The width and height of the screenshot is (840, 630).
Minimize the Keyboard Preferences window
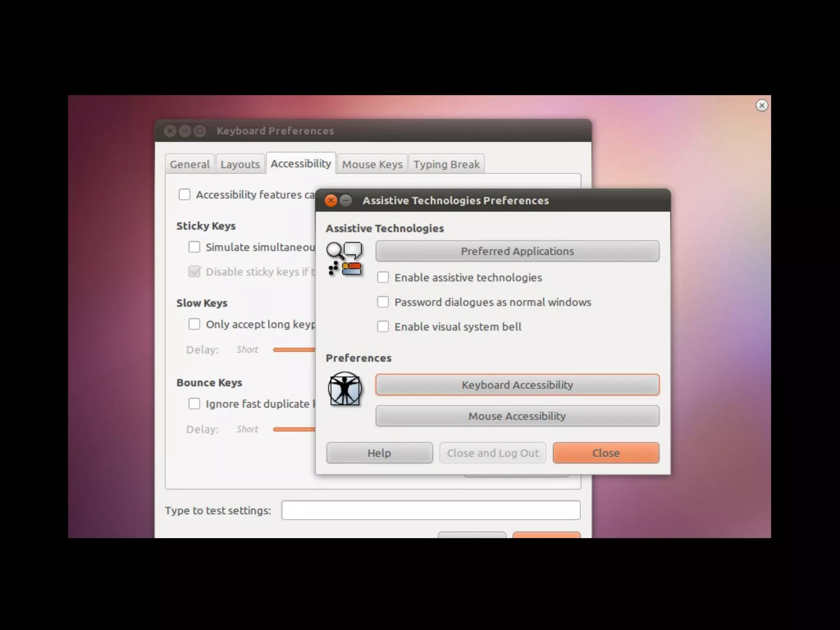coord(185,131)
